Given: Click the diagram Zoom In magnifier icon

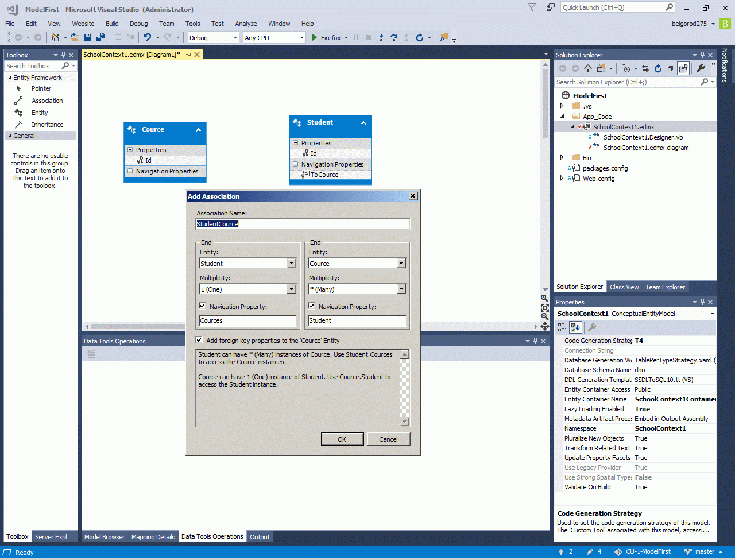Looking at the screenshot, I should click(544, 298).
